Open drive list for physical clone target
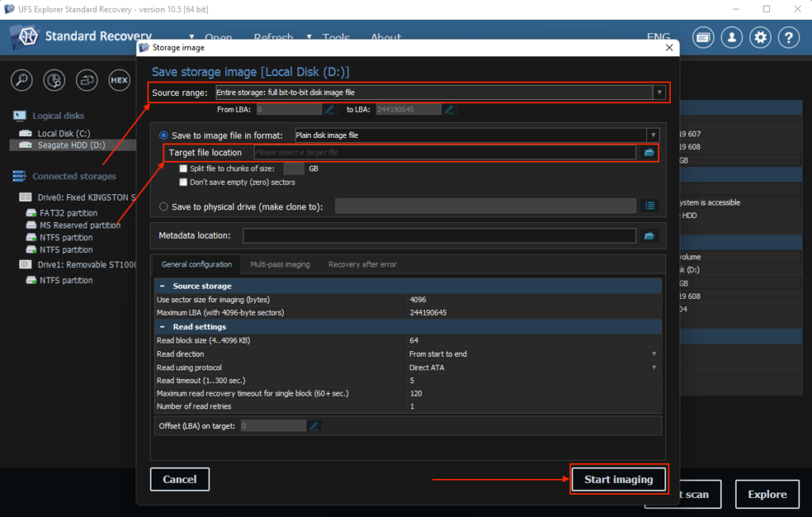The image size is (812, 517). pyautogui.click(x=649, y=206)
